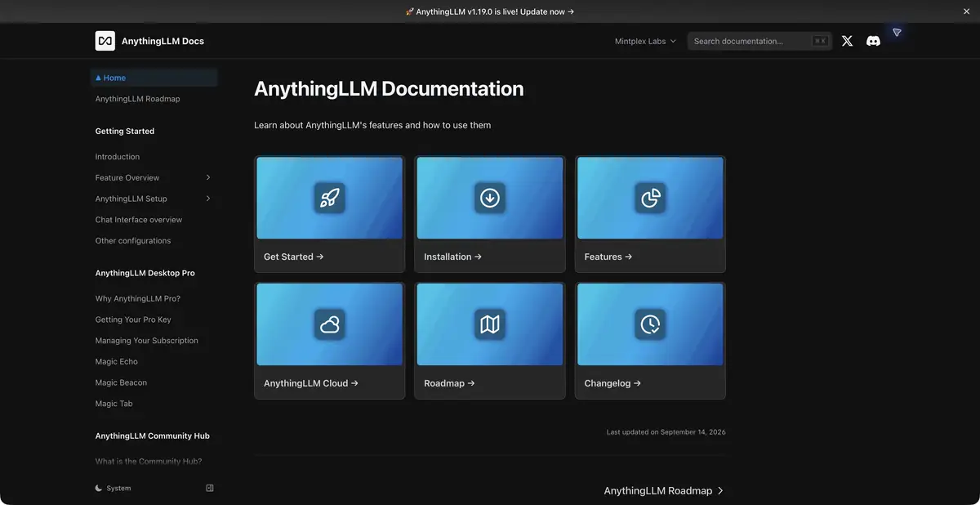Open the Discord server icon
The image size is (980, 505).
[873, 41]
